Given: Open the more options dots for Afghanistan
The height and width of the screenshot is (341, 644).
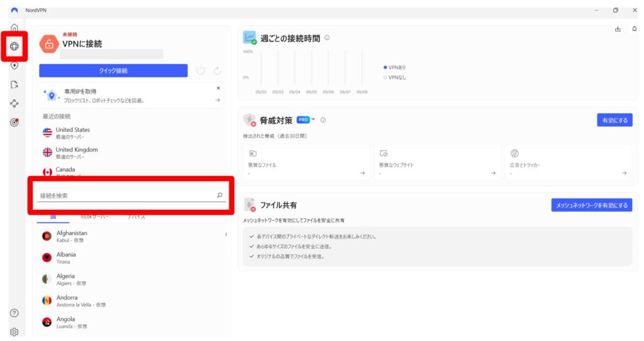Looking at the screenshot, I should [x=226, y=235].
